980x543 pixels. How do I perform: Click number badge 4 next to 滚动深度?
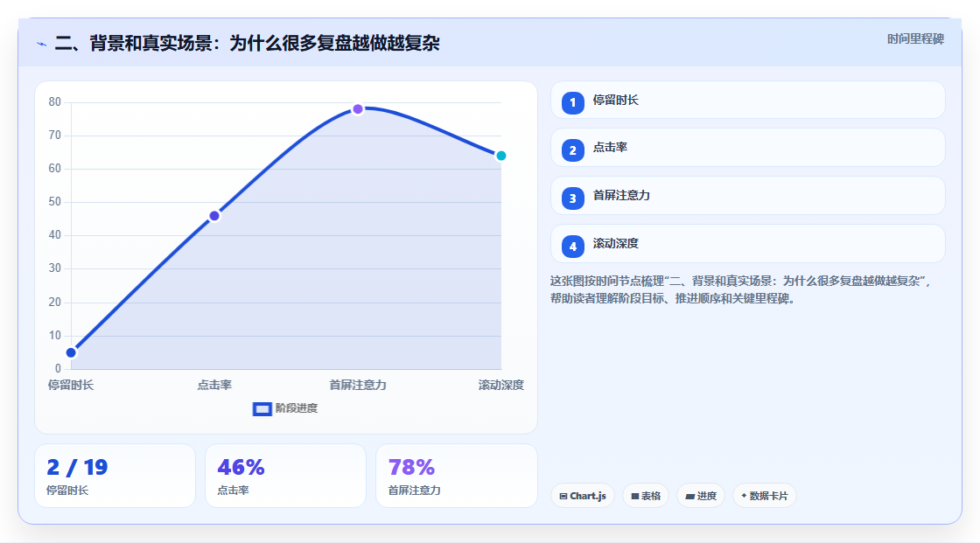tap(572, 247)
